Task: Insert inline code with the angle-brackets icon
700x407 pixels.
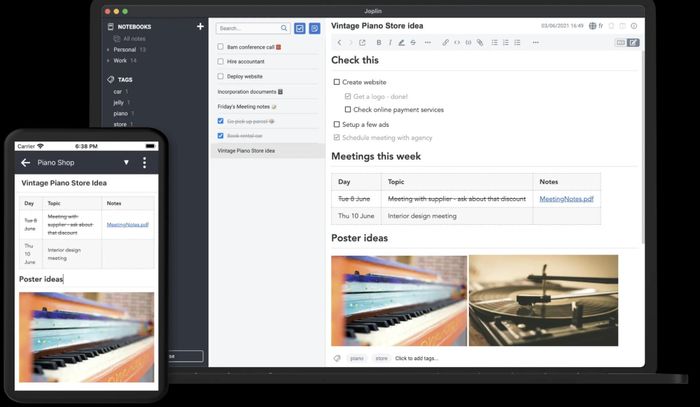Action: (457, 42)
